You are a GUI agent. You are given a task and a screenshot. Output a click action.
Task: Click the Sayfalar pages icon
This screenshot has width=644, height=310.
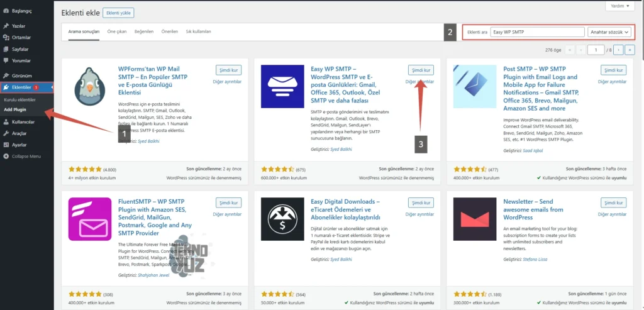6,49
